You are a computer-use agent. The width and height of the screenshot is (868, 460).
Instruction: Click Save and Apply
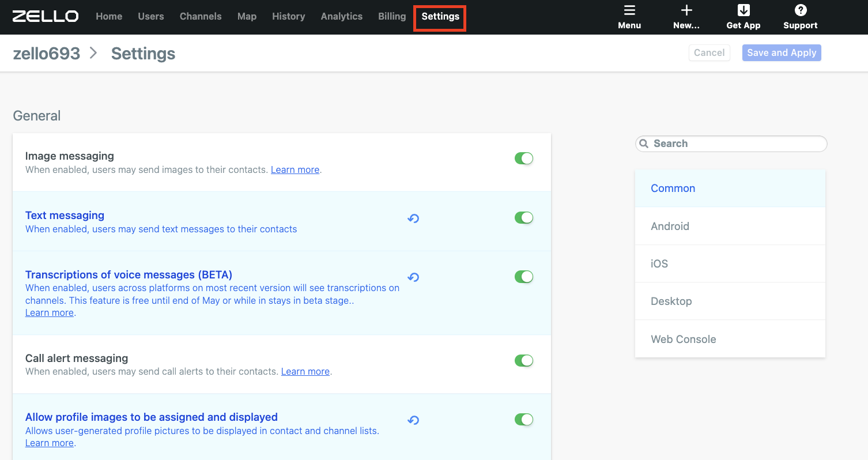click(782, 52)
